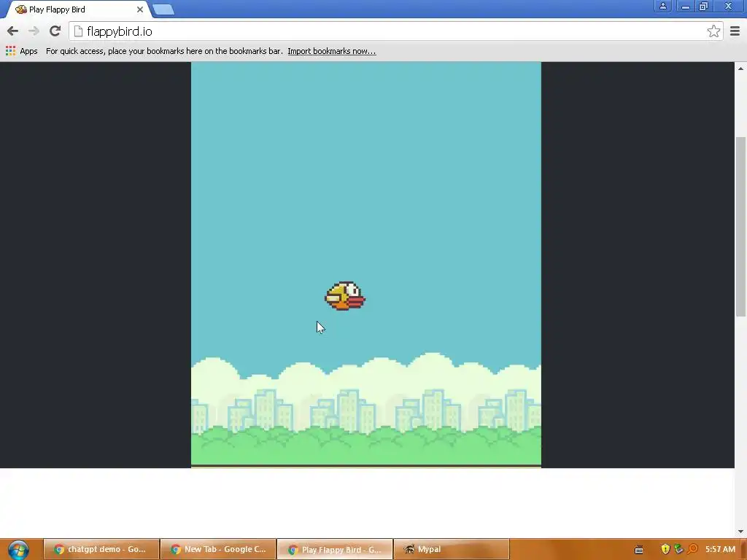Open a new tab with the tab button
747x560 pixels.
[163, 9]
